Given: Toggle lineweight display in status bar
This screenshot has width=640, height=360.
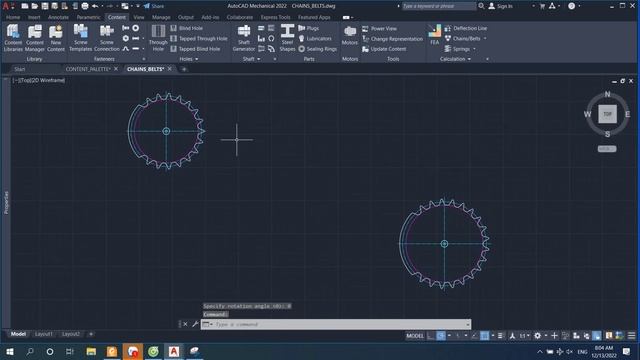Looking at the screenshot, I should (500, 336).
